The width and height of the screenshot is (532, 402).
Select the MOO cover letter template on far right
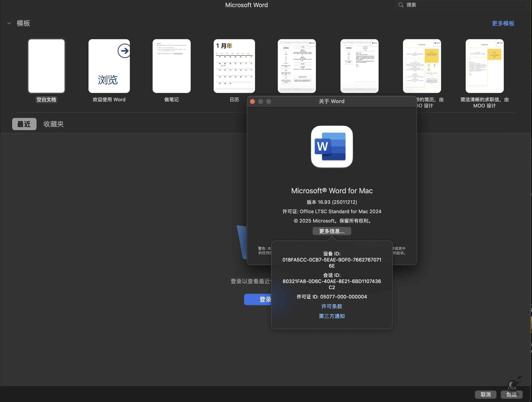click(x=485, y=66)
